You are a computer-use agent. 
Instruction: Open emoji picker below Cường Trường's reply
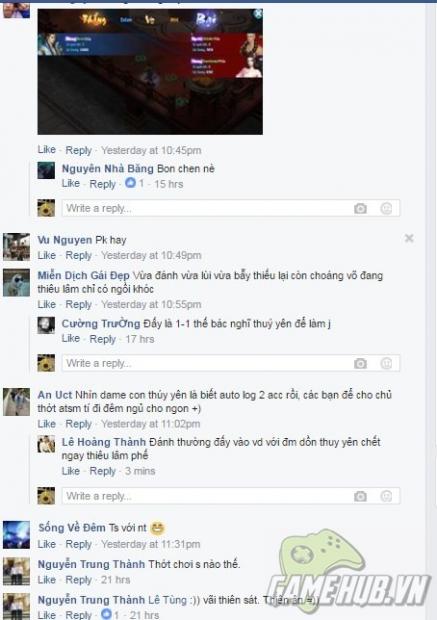click(x=386, y=363)
